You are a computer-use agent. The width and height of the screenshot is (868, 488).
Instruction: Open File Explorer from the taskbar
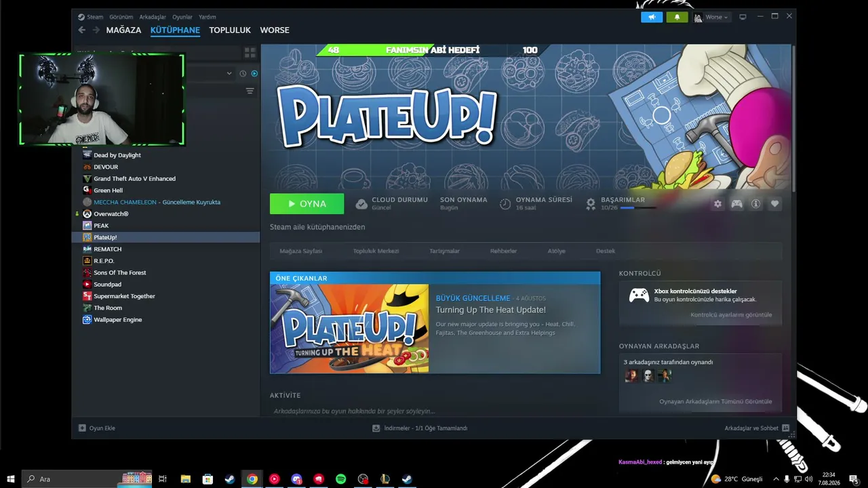coord(186,479)
